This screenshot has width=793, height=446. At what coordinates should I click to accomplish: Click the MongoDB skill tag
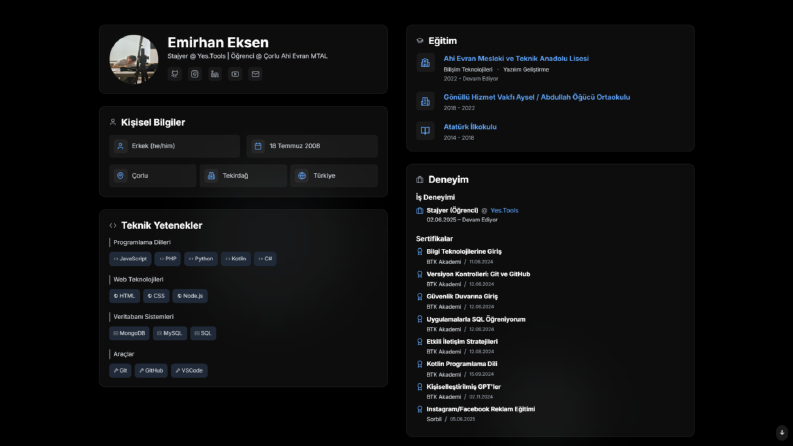129,333
